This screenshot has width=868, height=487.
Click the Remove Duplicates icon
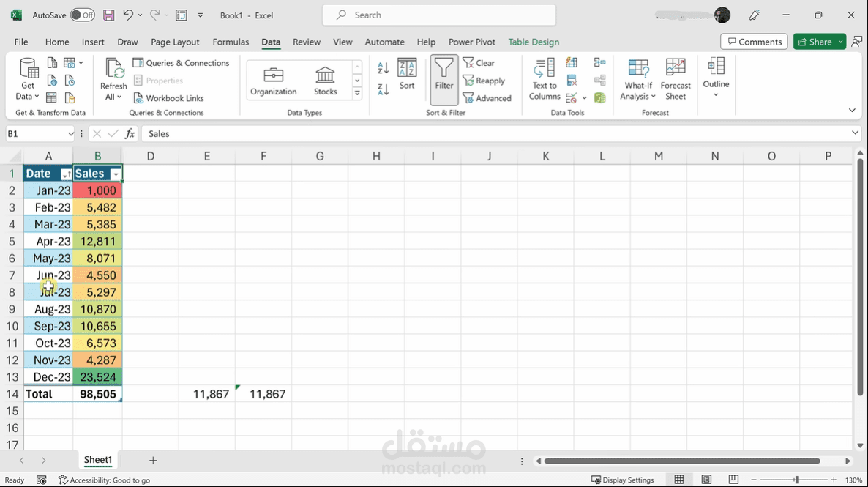tap(572, 81)
